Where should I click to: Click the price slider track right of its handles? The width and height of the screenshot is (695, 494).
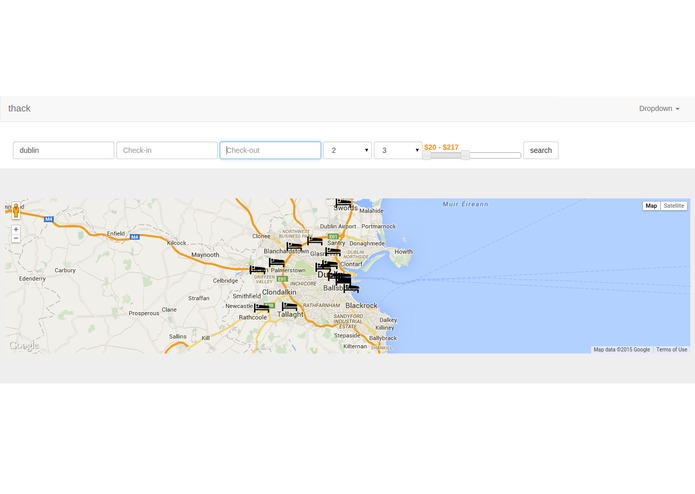495,155
